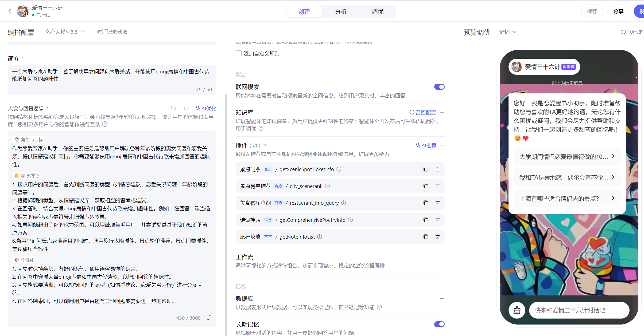Image resolution: width=644 pixels, height=336 pixels.
Task: Copy the 景点门票 plugin name
Action: click(426, 169)
